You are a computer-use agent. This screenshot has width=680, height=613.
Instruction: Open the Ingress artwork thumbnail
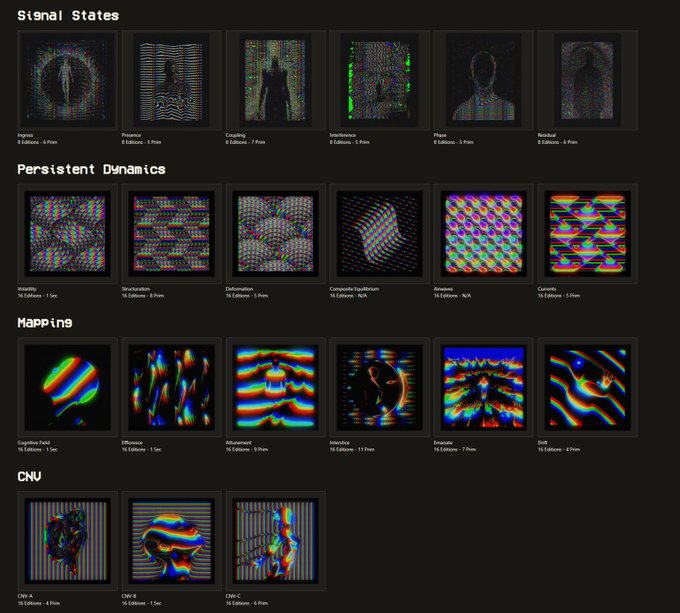point(67,80)
